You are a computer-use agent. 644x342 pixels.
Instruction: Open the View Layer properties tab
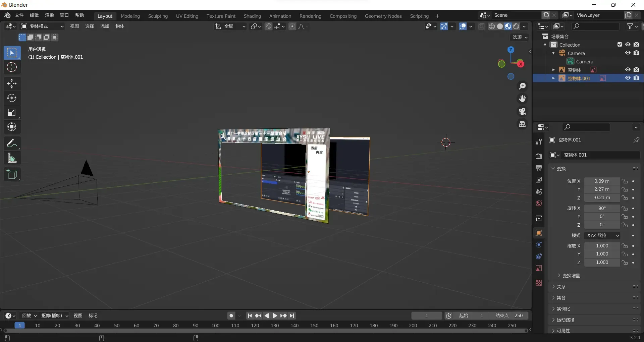[x=539, y=180]
